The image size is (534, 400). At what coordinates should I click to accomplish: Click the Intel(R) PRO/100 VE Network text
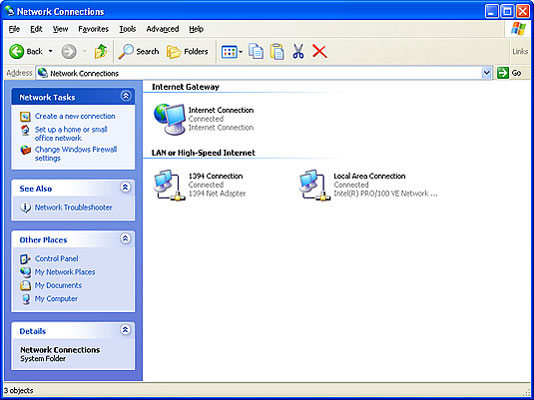[385, 194]
